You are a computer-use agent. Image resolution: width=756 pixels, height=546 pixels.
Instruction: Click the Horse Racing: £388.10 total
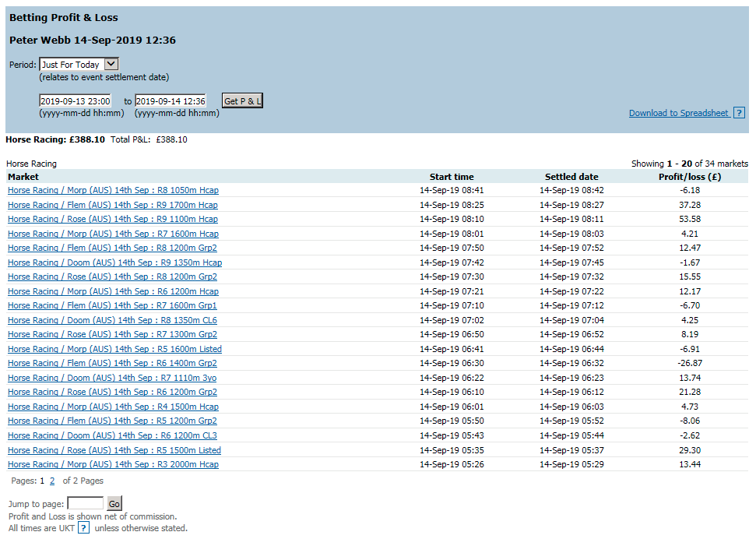coord(55,139)
